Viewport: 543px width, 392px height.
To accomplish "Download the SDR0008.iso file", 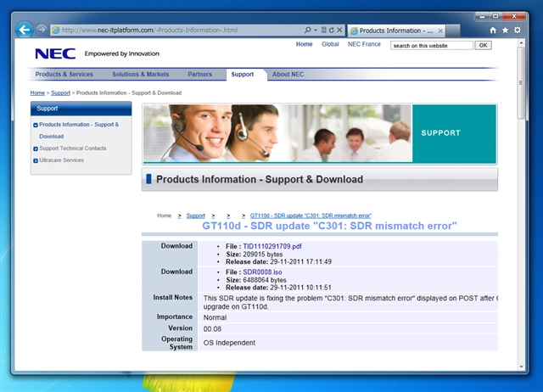I will (x=262, y=272).
